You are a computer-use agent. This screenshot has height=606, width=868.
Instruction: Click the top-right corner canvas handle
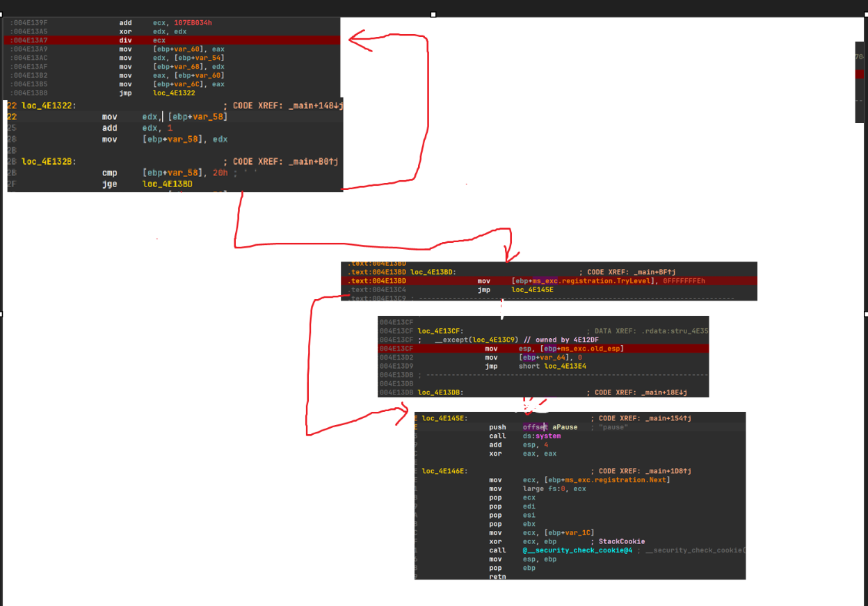865,15
